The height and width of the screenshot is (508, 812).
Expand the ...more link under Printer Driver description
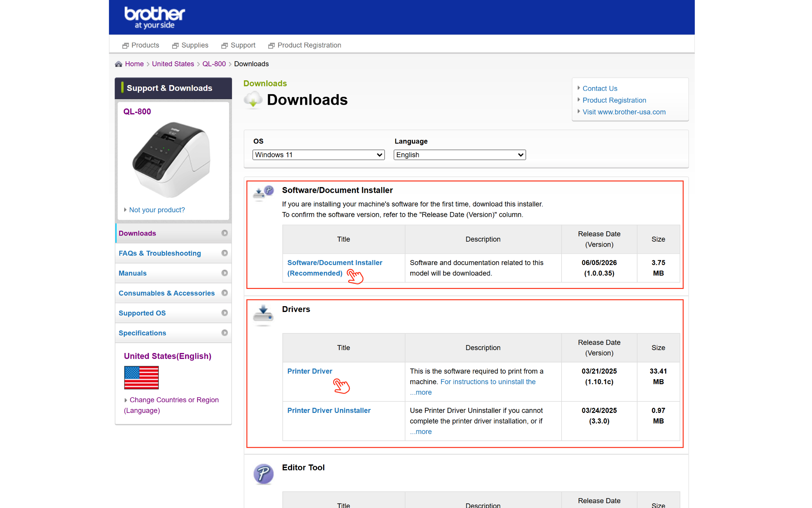pyautogui.click(x=421, y=392)
